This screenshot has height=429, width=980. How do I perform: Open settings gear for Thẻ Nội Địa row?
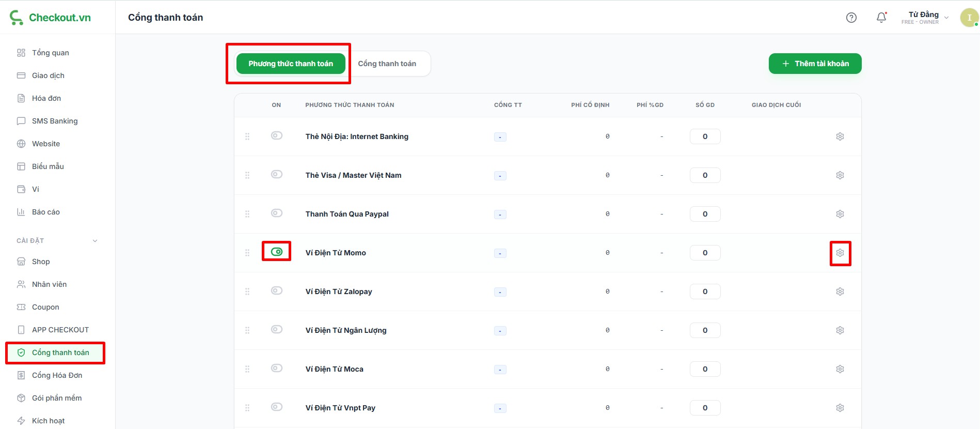840,136
